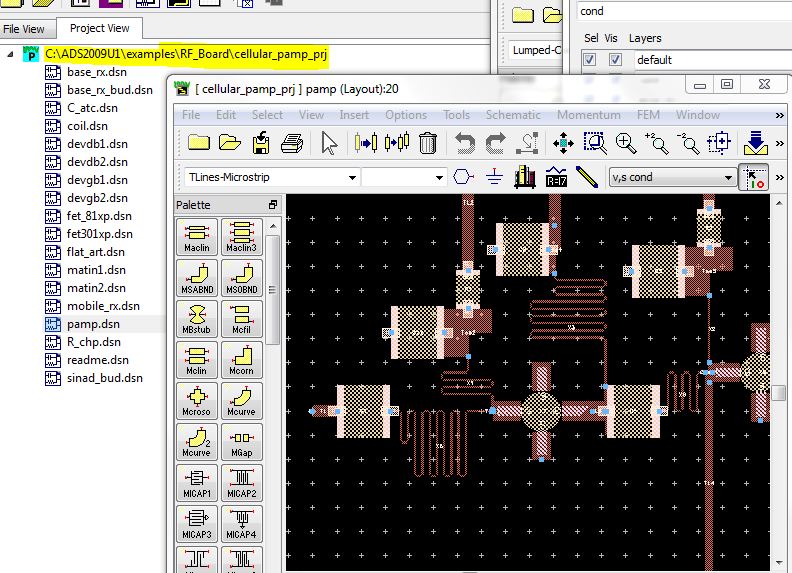Image resolution: width=792 pixels, height=573 pixels.
Task: Toggle the Sel checkbox for default layer
Action: [590, 60]
